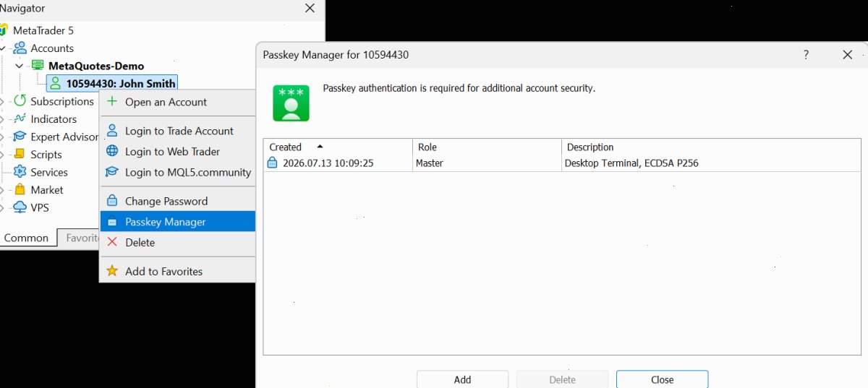
Task: Click the user icon beside Login to Trade Account
Action: click(x=112, y=131)
